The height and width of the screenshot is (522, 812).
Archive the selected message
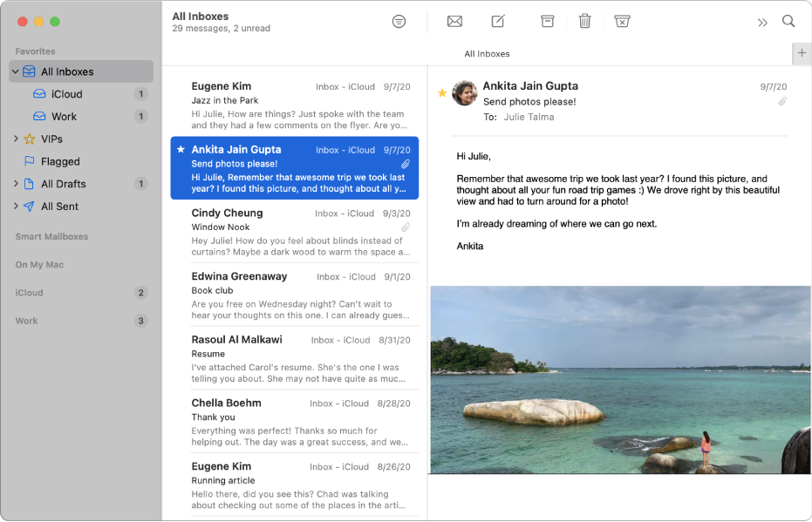tap(547, 21)
